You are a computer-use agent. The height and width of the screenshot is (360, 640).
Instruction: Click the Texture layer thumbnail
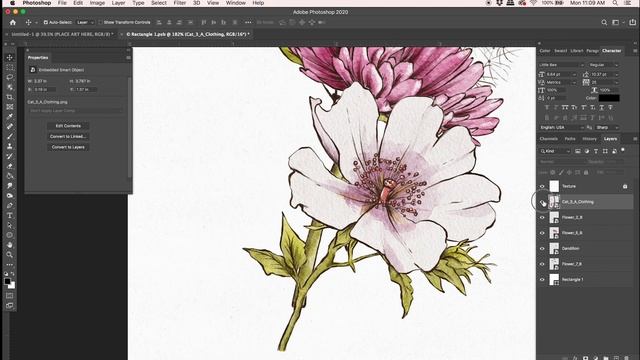[554, 187]
